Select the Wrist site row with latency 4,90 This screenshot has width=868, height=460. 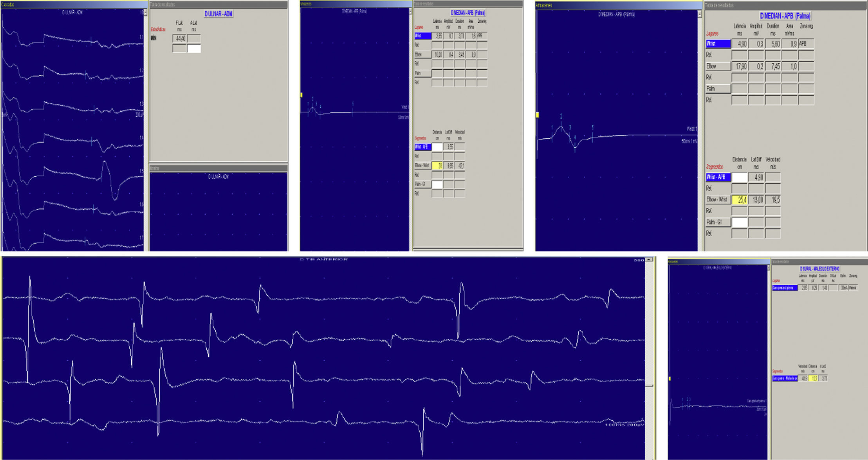(x=718, y=44)
